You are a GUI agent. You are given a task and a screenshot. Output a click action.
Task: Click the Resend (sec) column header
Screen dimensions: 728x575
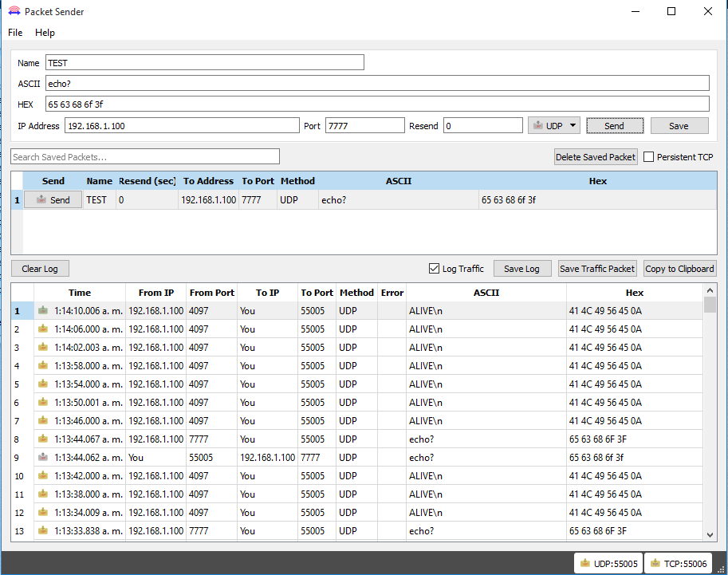(147, 181)
